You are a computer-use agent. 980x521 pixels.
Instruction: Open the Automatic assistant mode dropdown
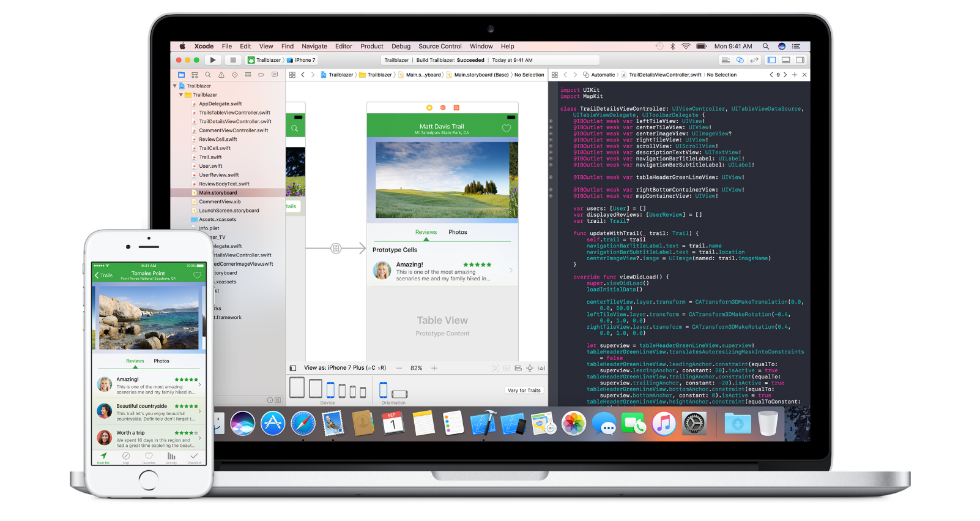pos(599,75)
